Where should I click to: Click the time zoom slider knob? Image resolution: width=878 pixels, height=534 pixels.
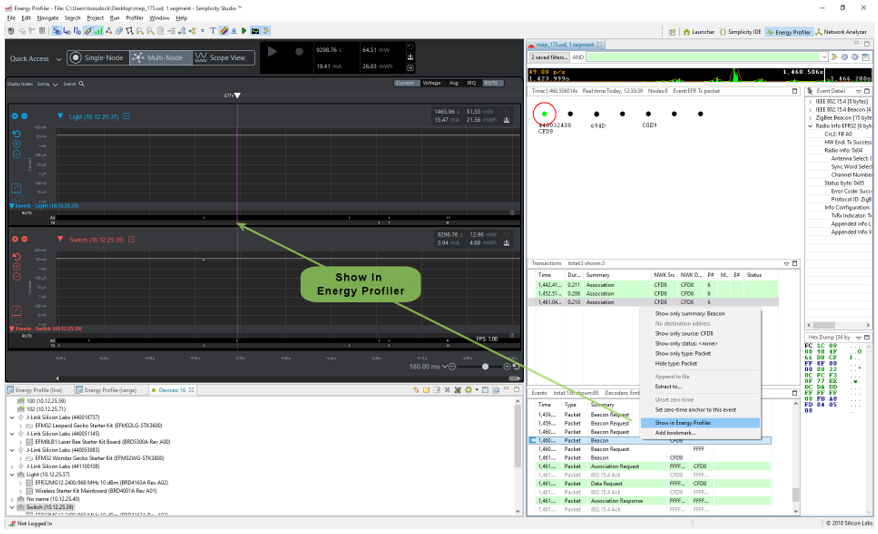click(x=485, y=367)
